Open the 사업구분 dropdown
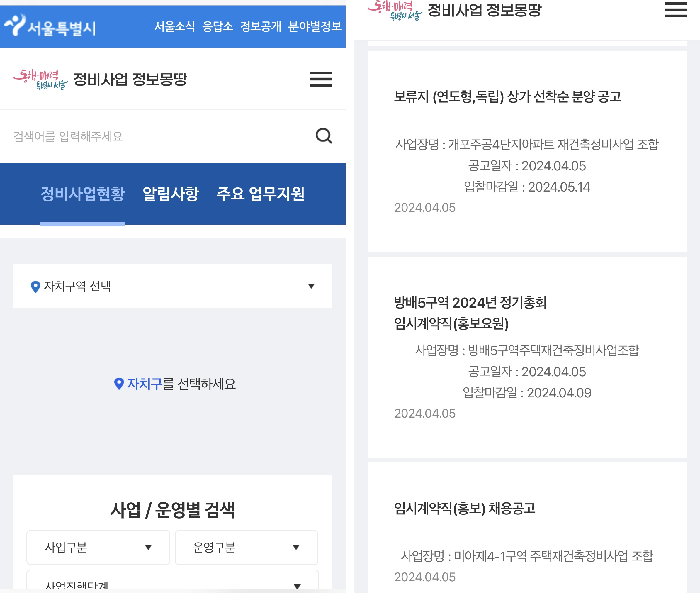Viewport: 700px width, 593px height. (x=98, y=547)
